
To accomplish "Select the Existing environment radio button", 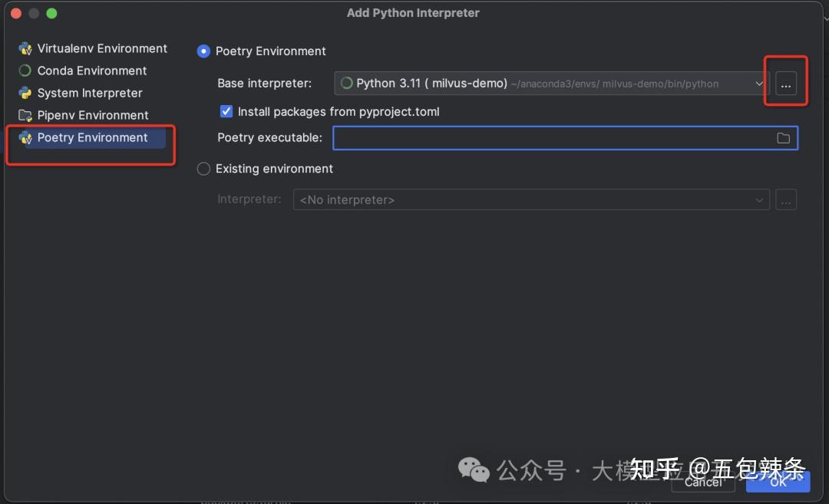I will (203, 169).
